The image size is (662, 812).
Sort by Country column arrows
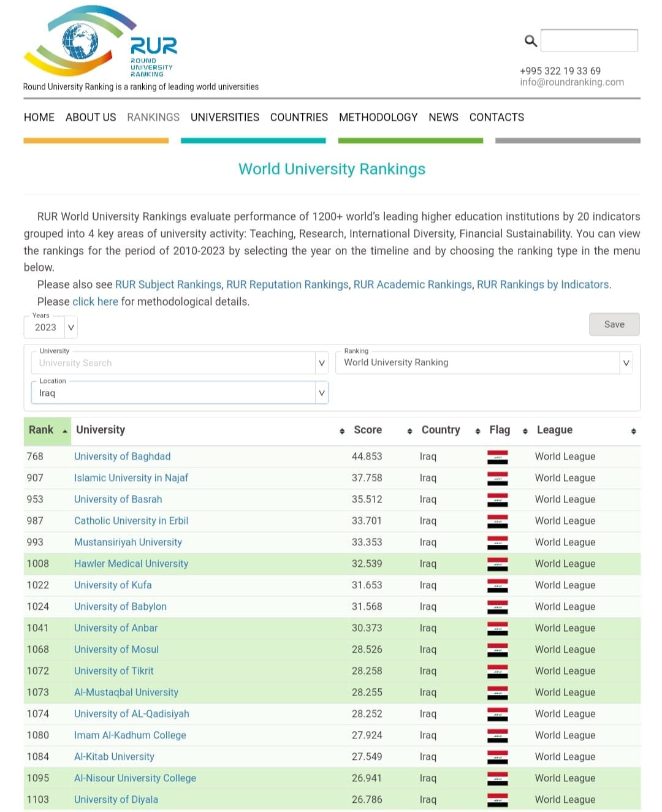[477, 431]
